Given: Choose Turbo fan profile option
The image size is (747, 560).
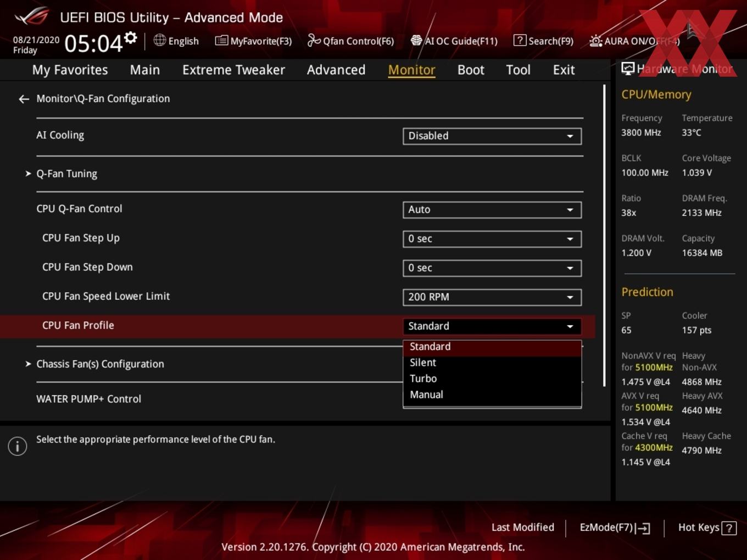Looking at the screenshot, I should [x=492, y=379].
